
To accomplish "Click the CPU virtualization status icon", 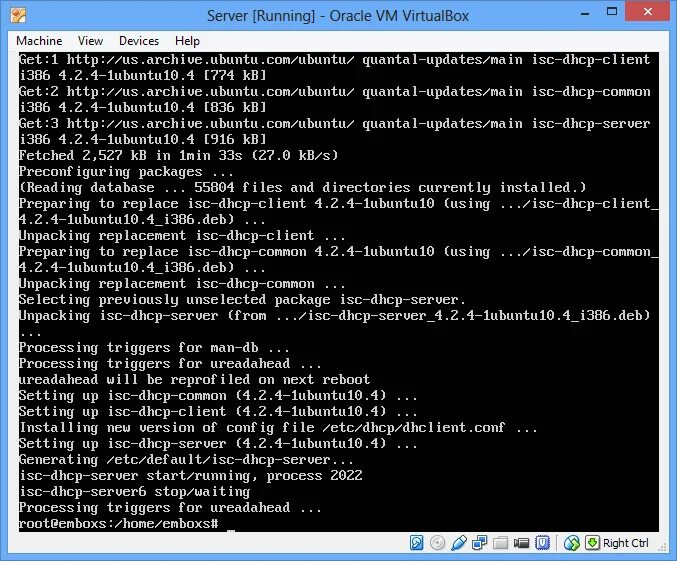I will point(542,543).
